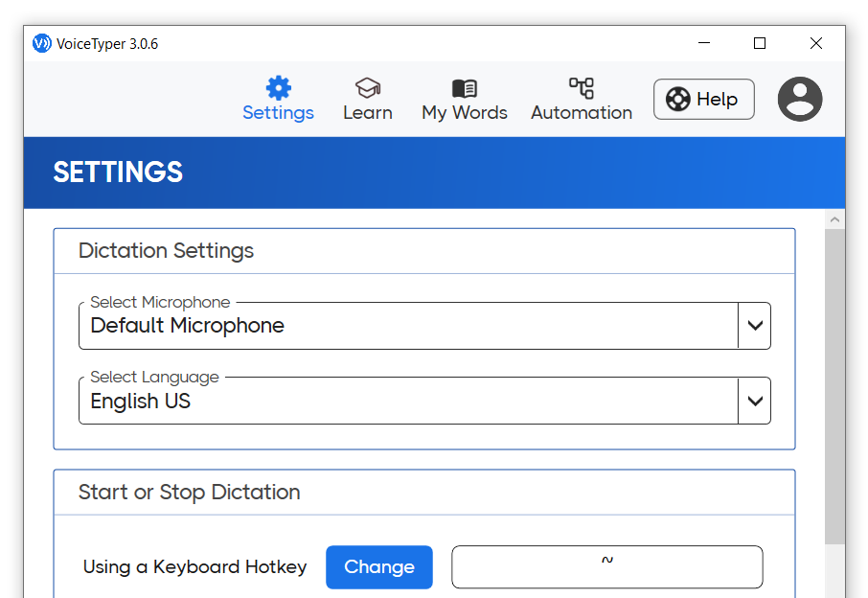Click the Help wheel icon

click(678, 99)
